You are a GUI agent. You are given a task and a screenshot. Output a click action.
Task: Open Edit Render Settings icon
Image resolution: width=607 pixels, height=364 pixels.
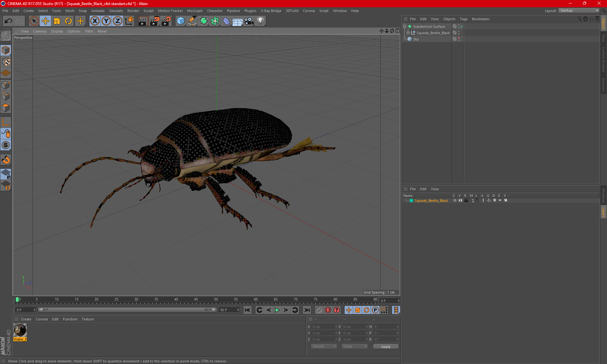click(x=166, y=21)
